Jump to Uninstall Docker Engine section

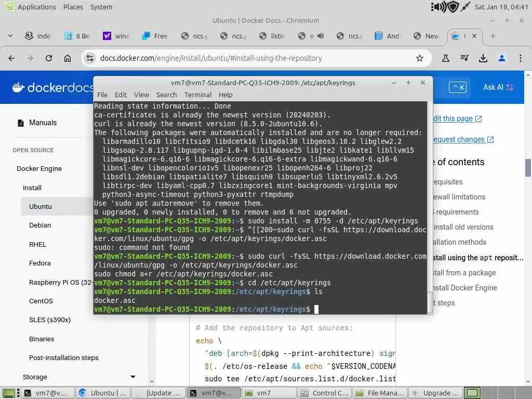(465, 288)
